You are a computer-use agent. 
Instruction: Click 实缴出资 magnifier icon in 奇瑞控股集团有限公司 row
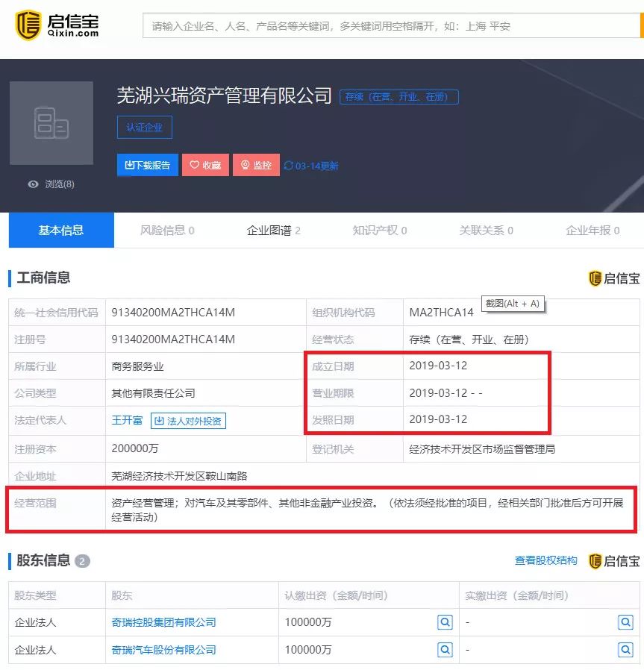pyautogui.click(x=625, y=622)
